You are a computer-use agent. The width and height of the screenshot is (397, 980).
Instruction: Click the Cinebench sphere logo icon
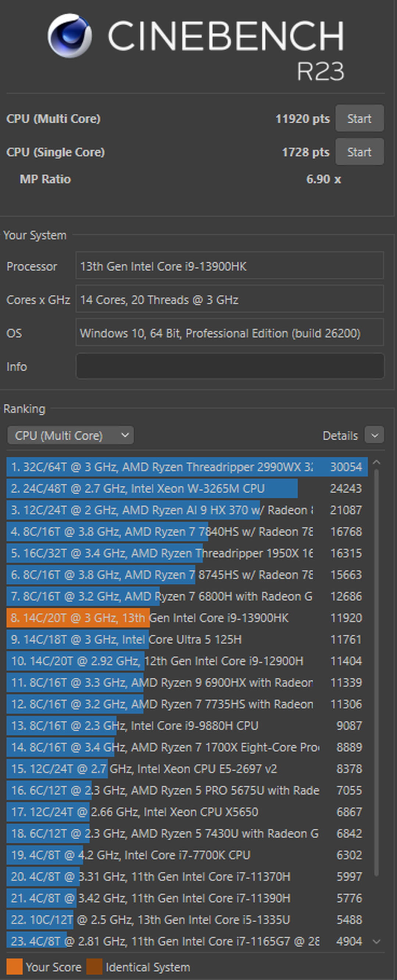[69, 35]
